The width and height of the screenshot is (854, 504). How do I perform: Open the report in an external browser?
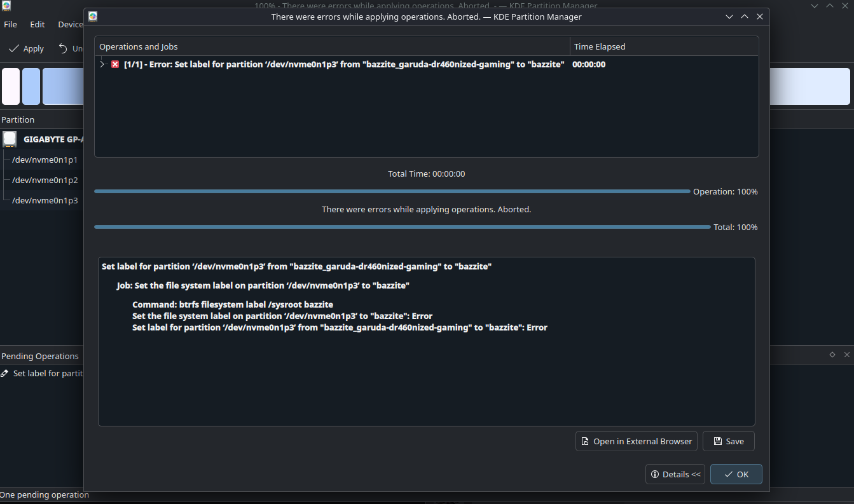click(x=636, y=441)
